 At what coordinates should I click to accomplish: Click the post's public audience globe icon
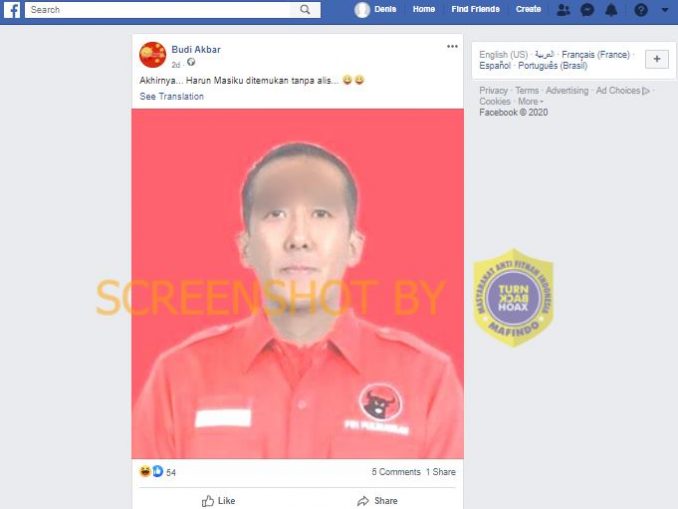191,63
